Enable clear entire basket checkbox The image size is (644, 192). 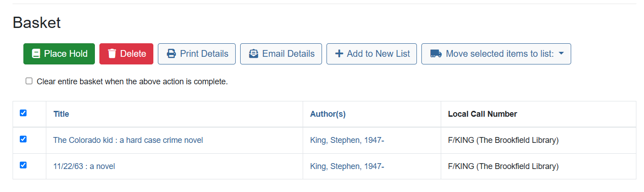point(29,81)
